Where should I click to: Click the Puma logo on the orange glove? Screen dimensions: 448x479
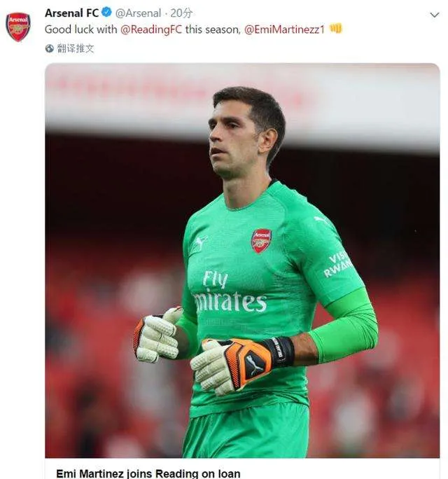pos(255,364)
